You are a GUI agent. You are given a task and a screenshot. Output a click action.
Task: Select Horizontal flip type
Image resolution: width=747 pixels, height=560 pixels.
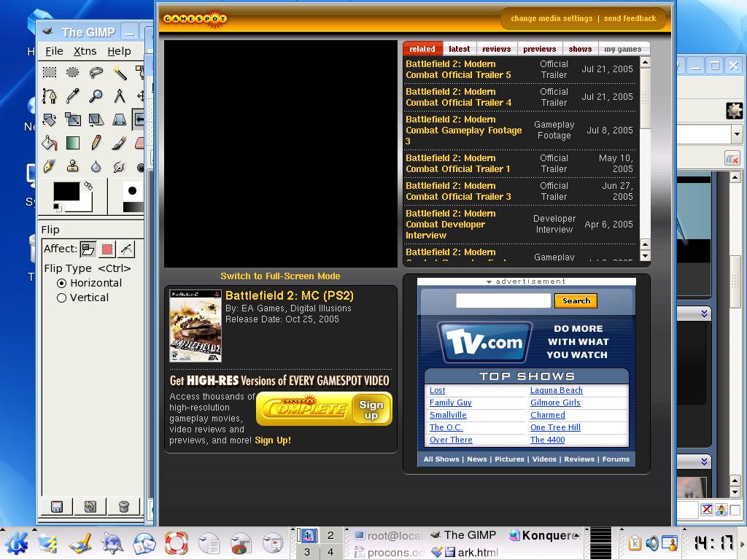(x=89, y=283)
